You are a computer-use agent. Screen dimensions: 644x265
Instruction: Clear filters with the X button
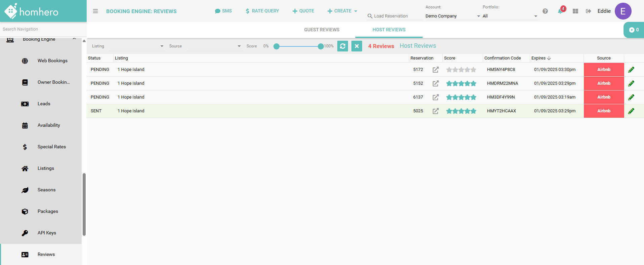[357, 46]
